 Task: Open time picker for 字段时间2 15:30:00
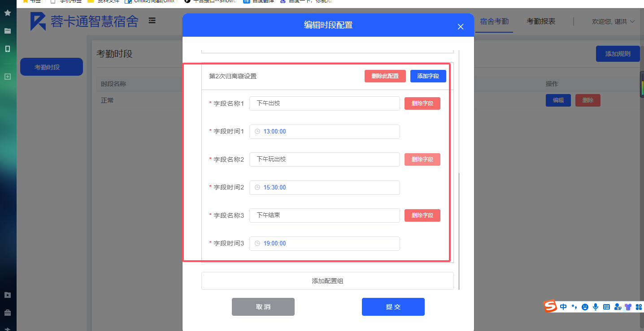(324, 188)
